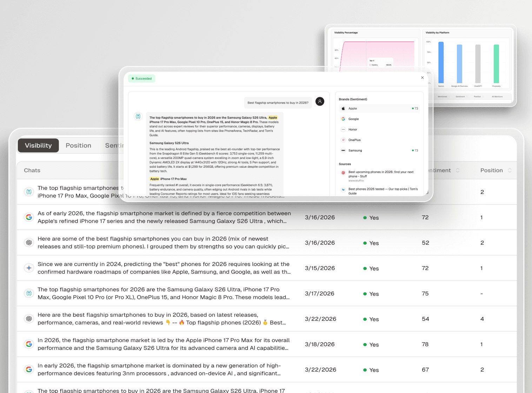Image resolution: width=532 pixels, height=393 pixels.
Task: Click the green Perplexity bar in the platform chart
Action: tap(496, 63)
